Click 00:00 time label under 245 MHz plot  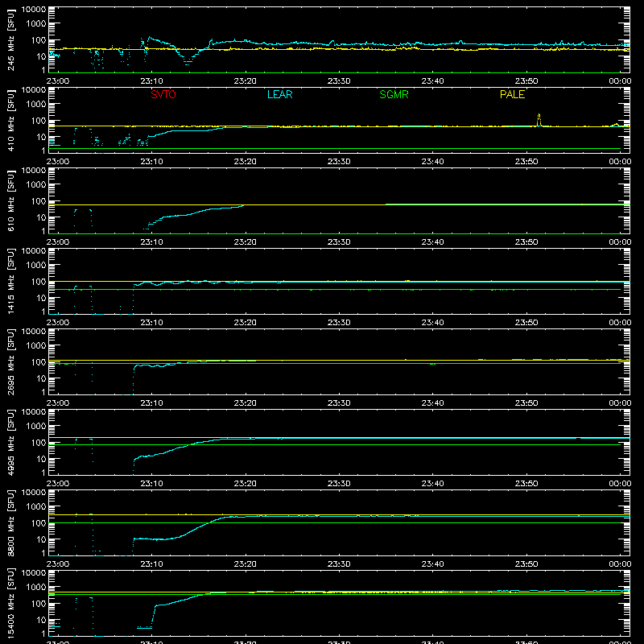click(x=620, y=81)
